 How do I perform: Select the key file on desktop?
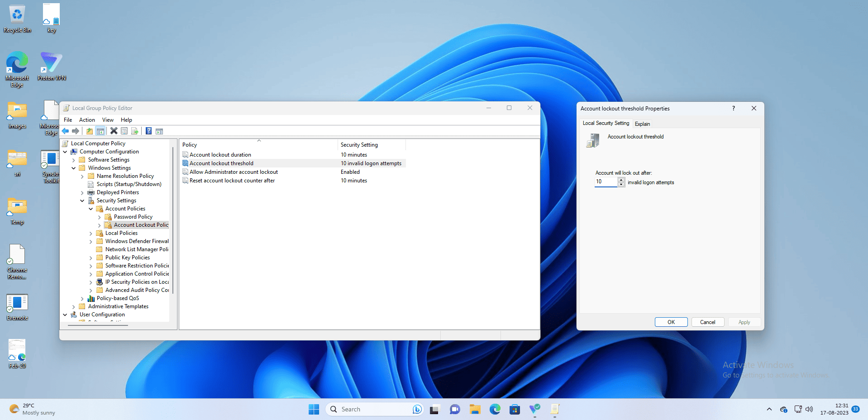[51, 18]
